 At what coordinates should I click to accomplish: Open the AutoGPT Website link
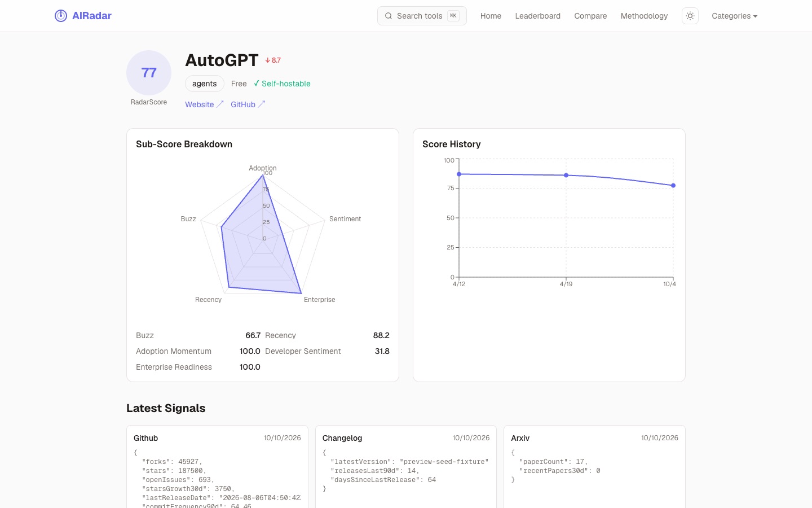(x=204, y=104)
